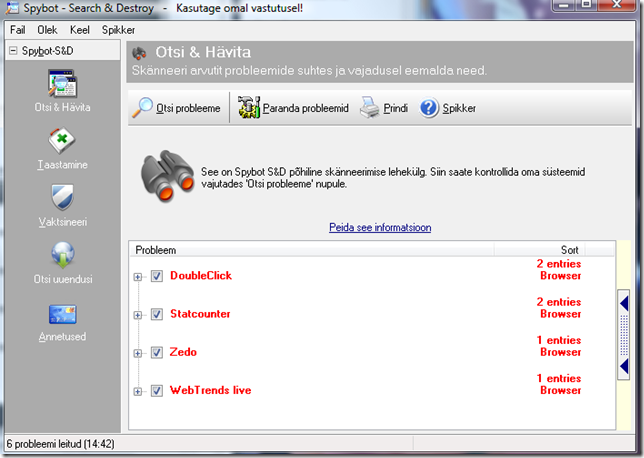Screen dimensions: 644x458
Task: Select the DoubleClick problem name
Action: pyautogui.click(x=201, y=276)
